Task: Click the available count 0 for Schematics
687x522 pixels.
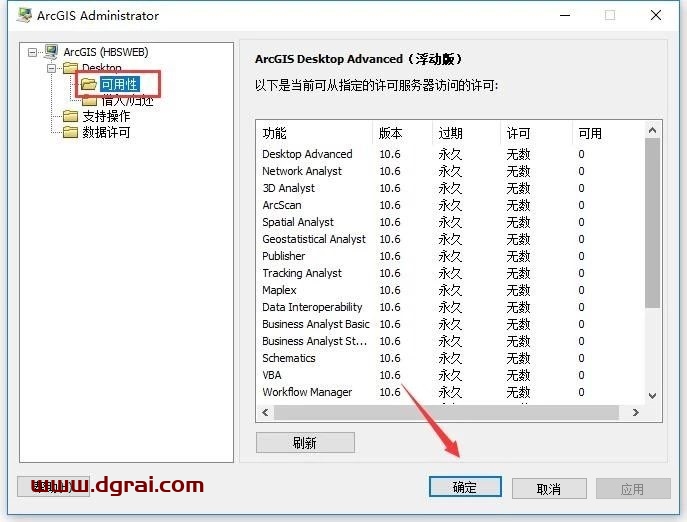Action: click(581, 358)
